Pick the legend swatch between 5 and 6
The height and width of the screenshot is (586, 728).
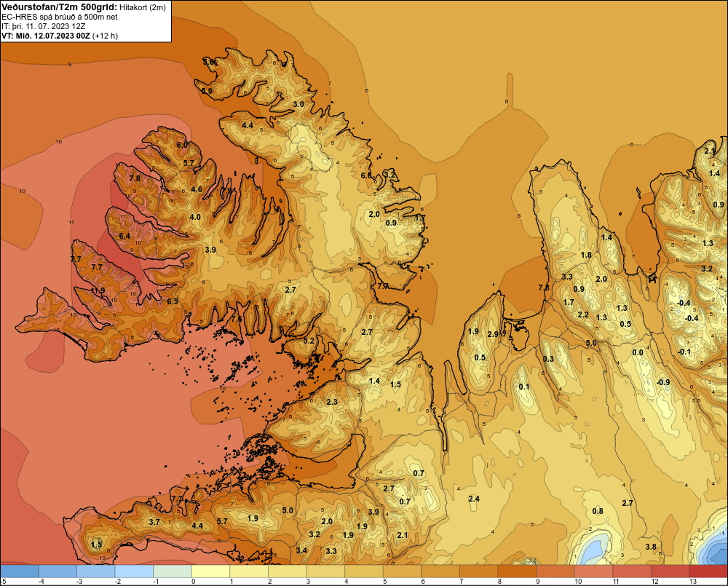(x=403, y=571)
